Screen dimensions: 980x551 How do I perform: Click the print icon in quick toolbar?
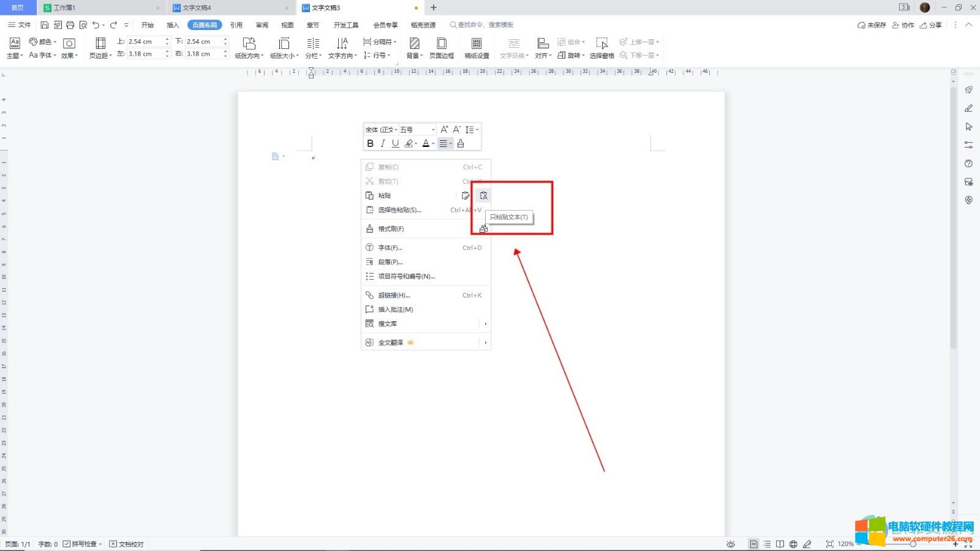[70, 25]
